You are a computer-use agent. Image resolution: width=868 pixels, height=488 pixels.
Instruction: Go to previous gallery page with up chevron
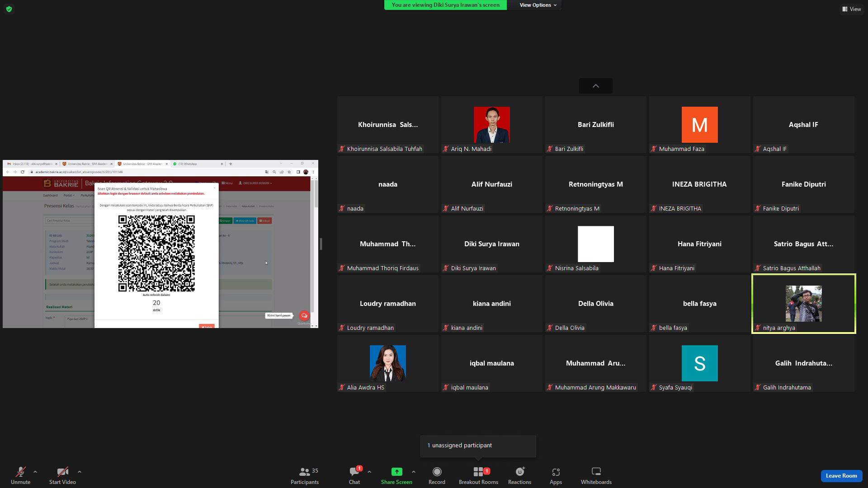click(596, 86)
